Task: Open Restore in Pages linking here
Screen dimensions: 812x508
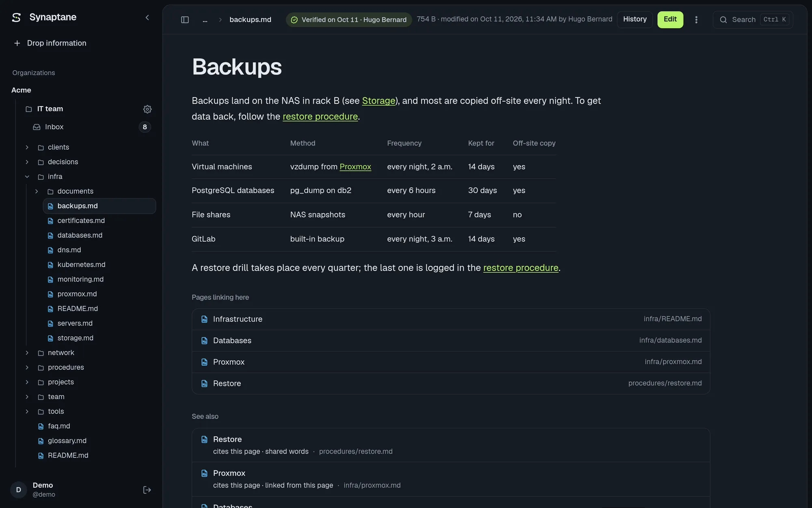Action: 451,383
